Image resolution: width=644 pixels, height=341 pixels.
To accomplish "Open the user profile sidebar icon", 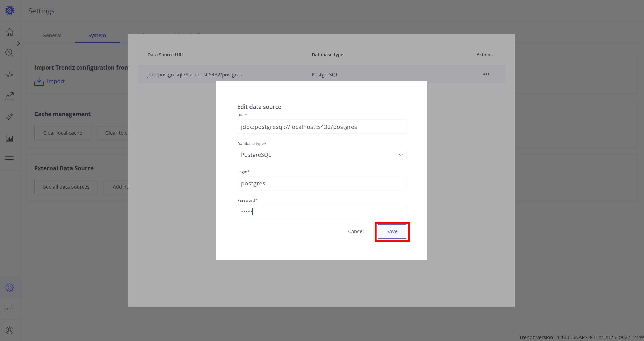I will point(10,330).
